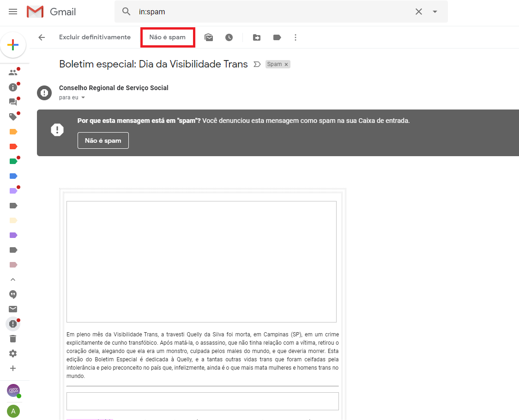
Task: Open the main hamburger menu
Action: tap(13, 12)
